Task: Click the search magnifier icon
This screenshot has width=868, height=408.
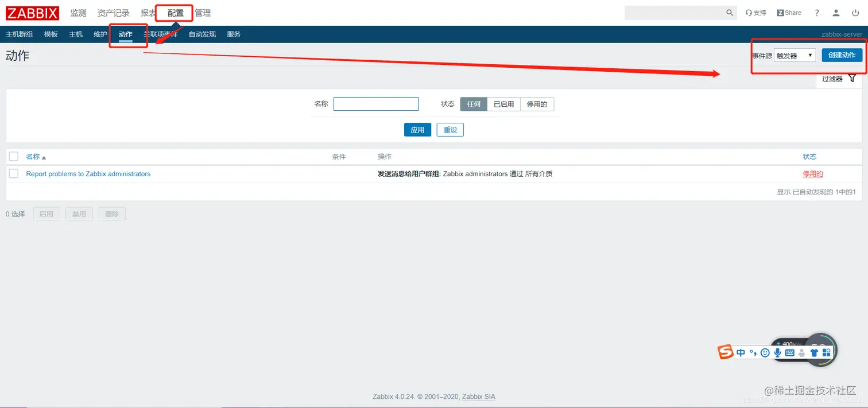Action: point(730,13)
